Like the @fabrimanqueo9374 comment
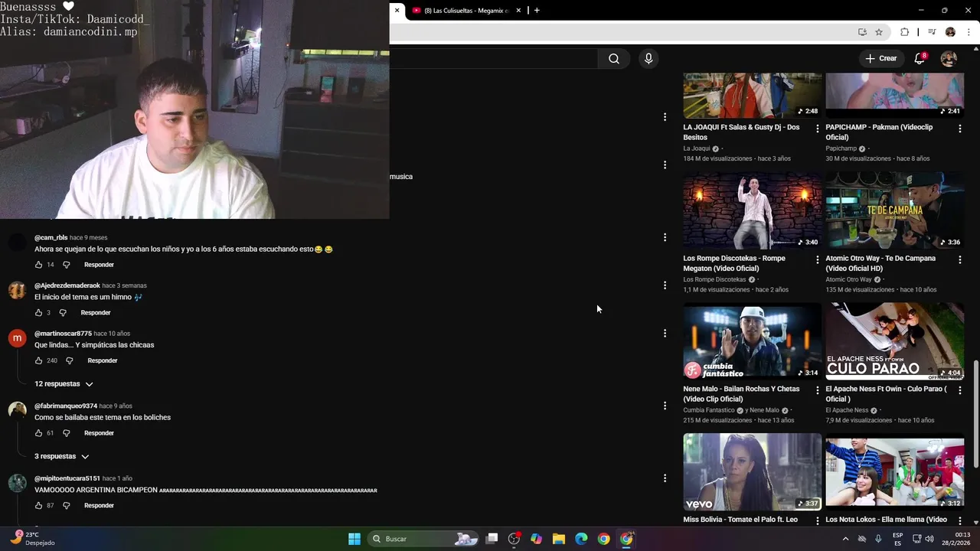Image resolution: width=980 pixels, height=551 pixels. [38, 433]
